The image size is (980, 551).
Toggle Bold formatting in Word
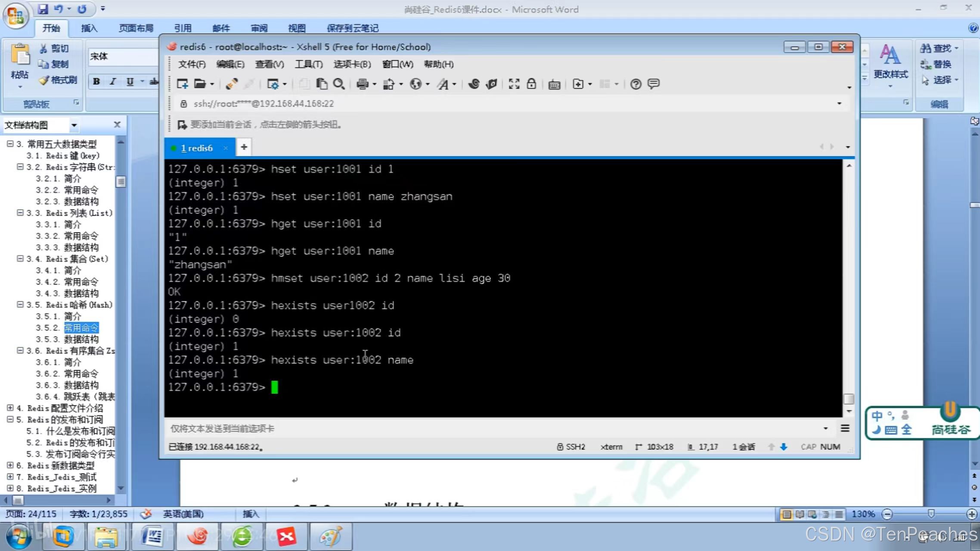(96, 81)
